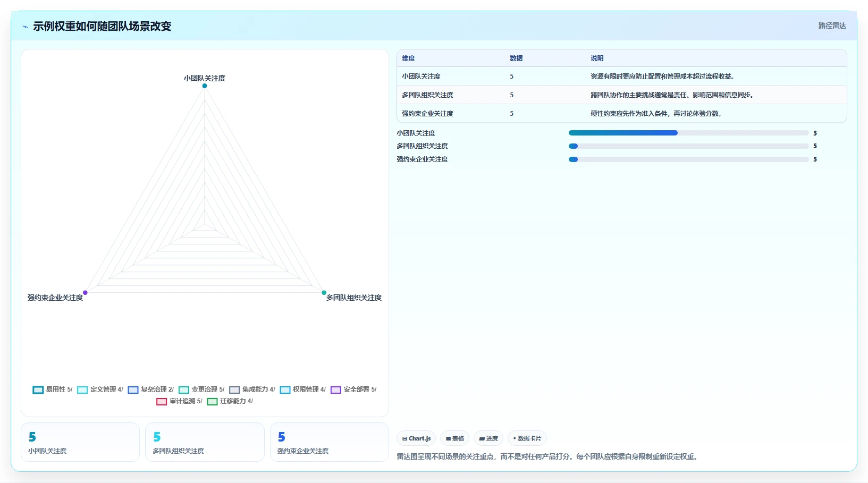Click the 强约束企业关注度 progress bar

coord(688,159)
